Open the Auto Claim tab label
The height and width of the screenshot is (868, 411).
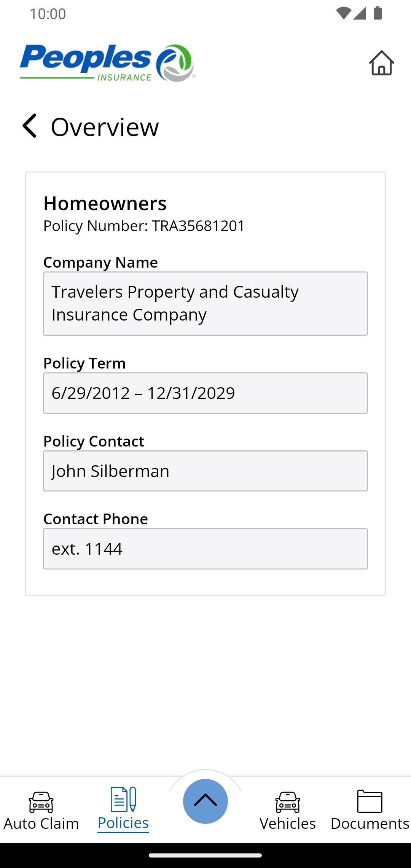click(41, 823)
